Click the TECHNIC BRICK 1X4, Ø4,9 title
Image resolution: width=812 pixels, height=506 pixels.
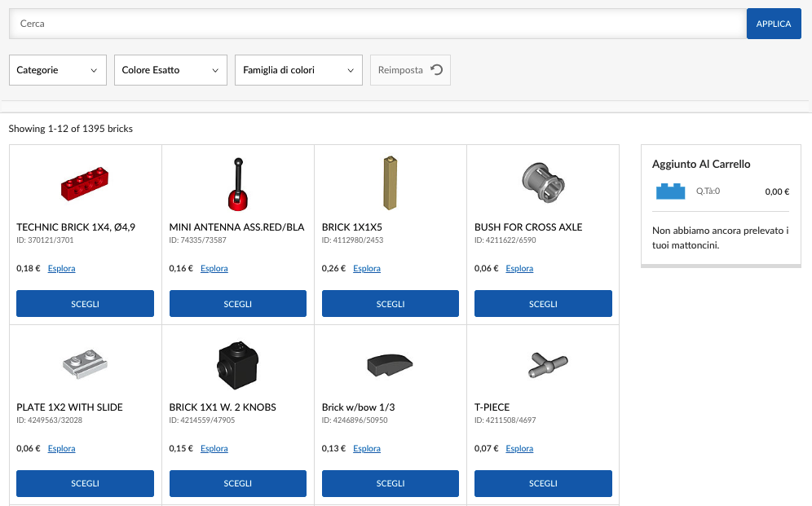coord(76,227)
